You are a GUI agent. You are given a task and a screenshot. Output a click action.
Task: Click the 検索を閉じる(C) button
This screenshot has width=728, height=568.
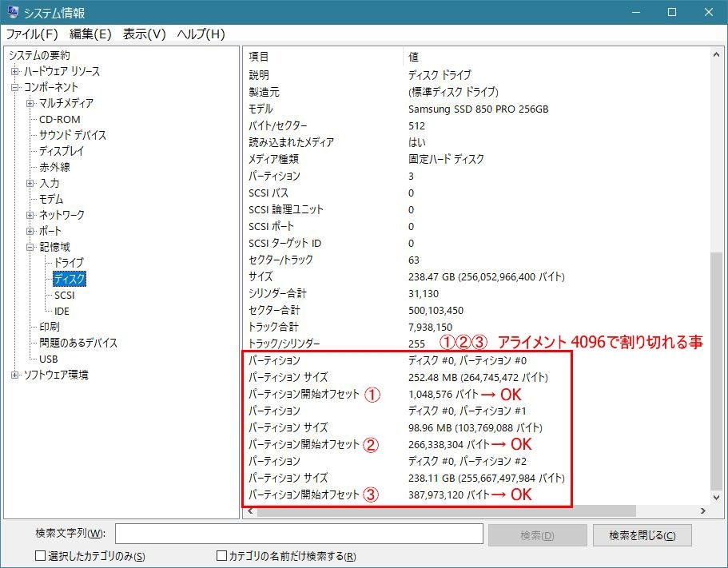click(x=642, y=535)
